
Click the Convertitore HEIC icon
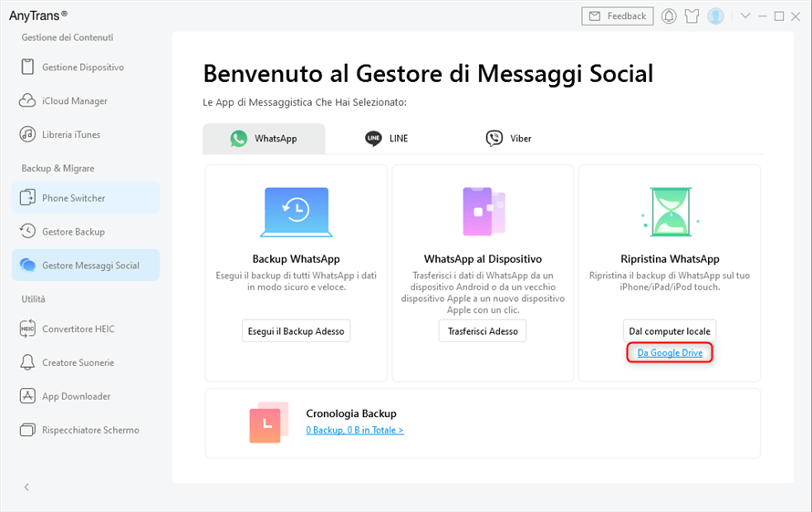coord(27,329)
